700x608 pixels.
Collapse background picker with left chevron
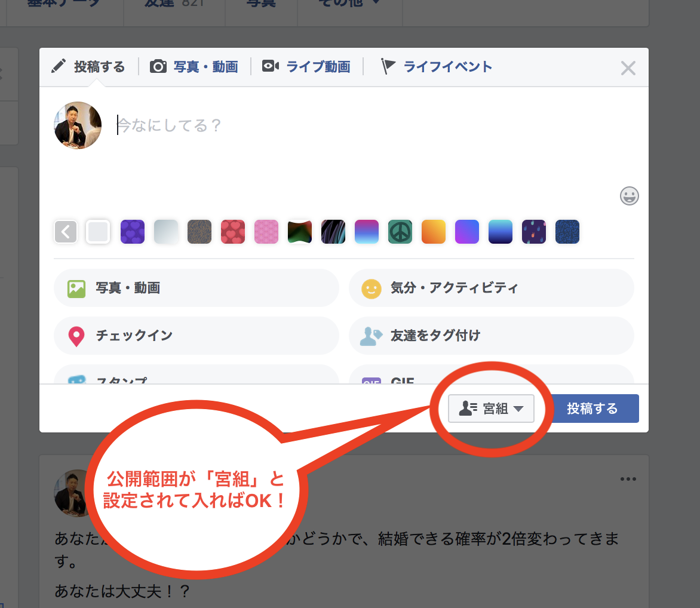[x=66, y=232]
